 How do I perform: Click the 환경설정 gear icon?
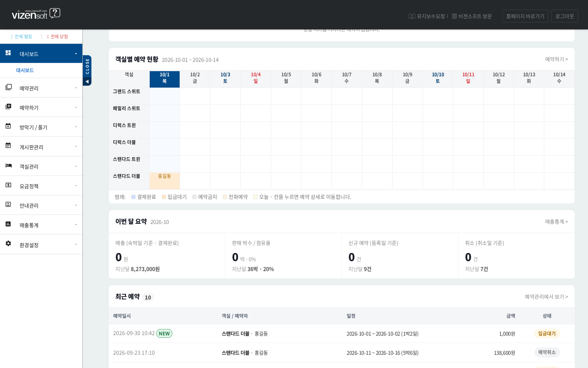8,243
